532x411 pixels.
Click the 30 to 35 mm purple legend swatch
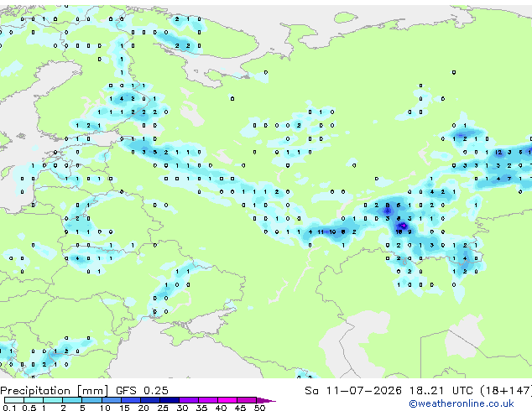(189, 400)
